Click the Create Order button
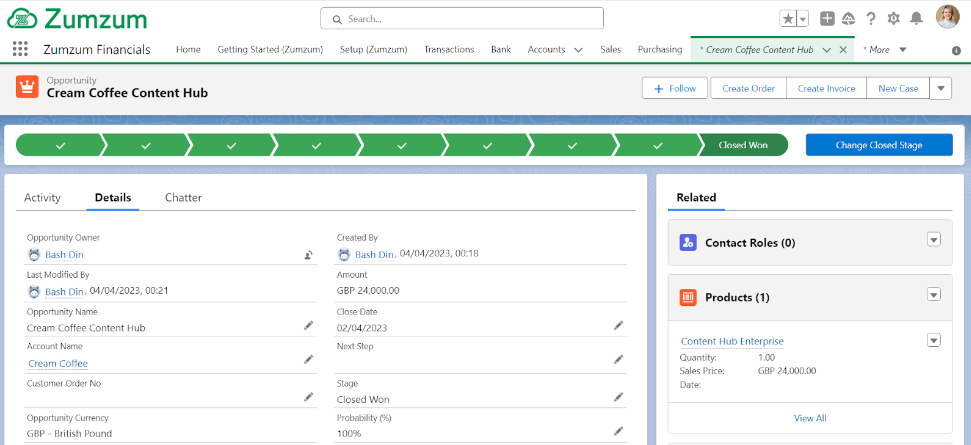The image size is (971, 445). 748,89
